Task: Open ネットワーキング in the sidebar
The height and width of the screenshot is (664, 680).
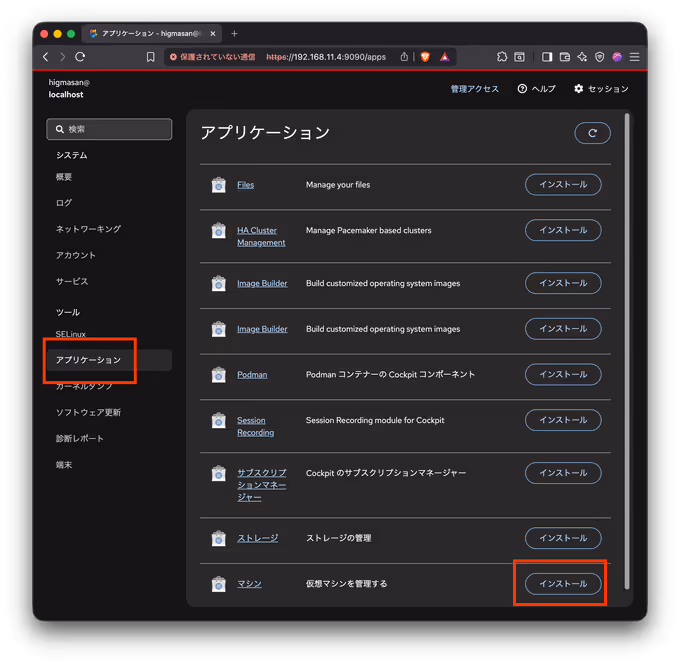Action: coord(88,229)
